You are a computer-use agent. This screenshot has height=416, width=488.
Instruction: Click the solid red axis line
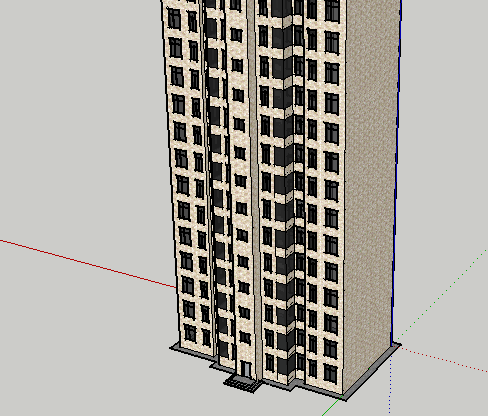click(88, 264)
